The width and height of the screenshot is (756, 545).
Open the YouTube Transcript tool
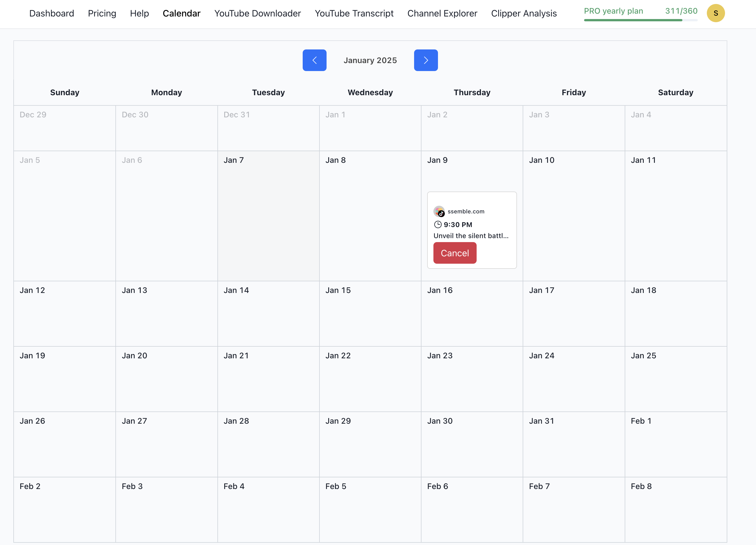(x=354, y=13)
